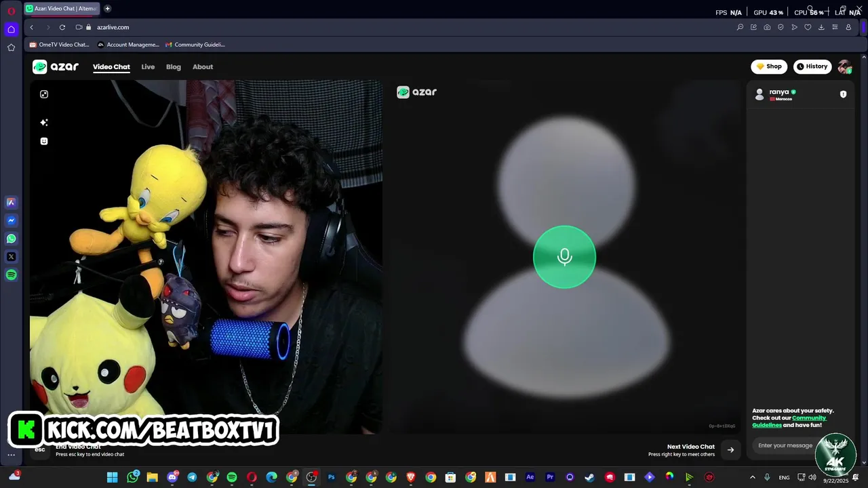Toggle the green microphone button

[x=564, y=257]
